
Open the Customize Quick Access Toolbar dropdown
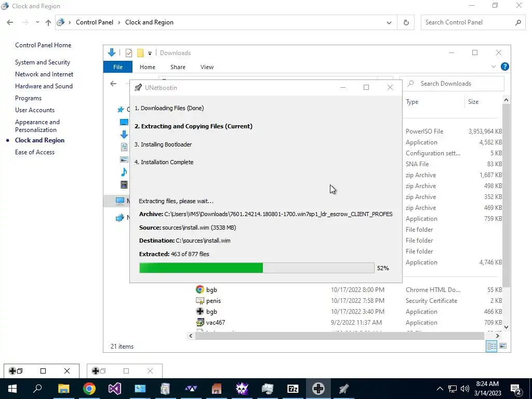point(150,54)
